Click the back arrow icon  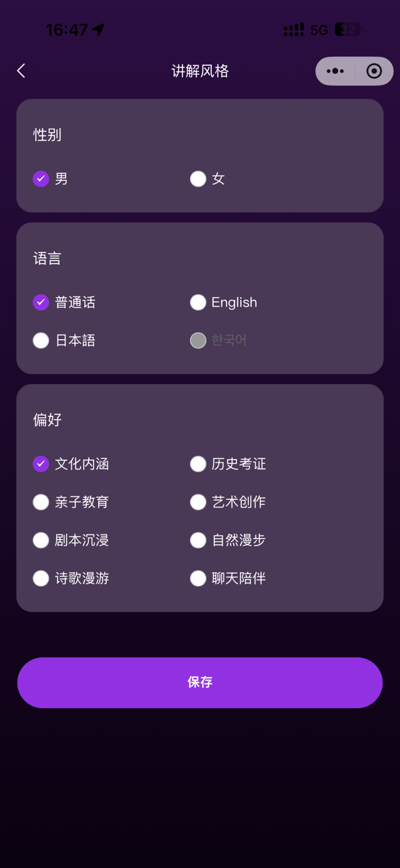(x=21, y=71)
